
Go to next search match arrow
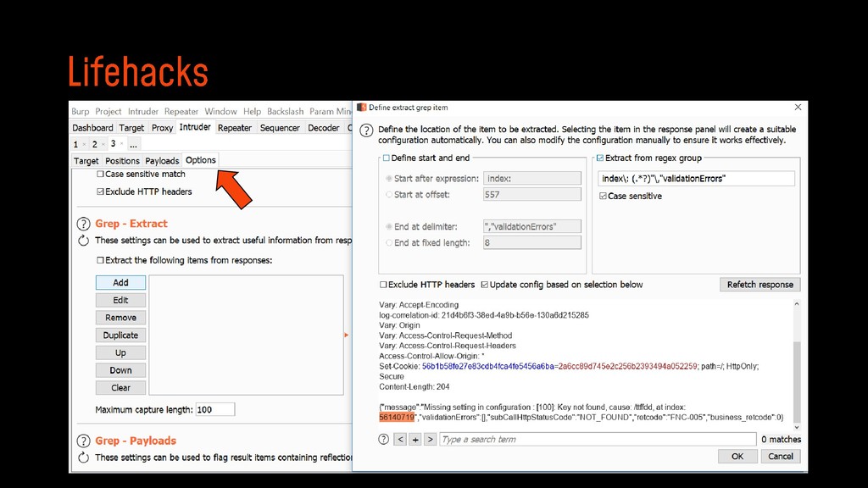pyautogui.click(x=430, y=440)
